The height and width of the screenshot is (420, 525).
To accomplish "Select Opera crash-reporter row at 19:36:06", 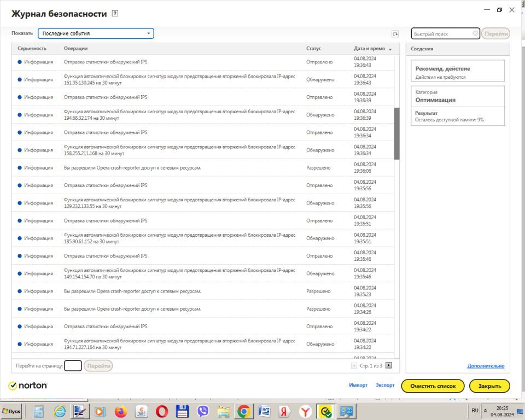I will click(x=203, y=167).
